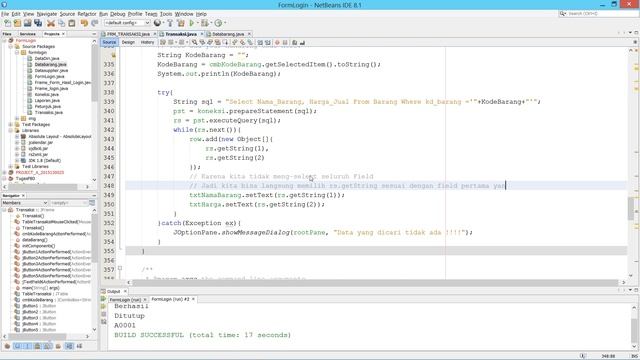
Task: Collapse the Libraries node
Action: coord(11,131)
